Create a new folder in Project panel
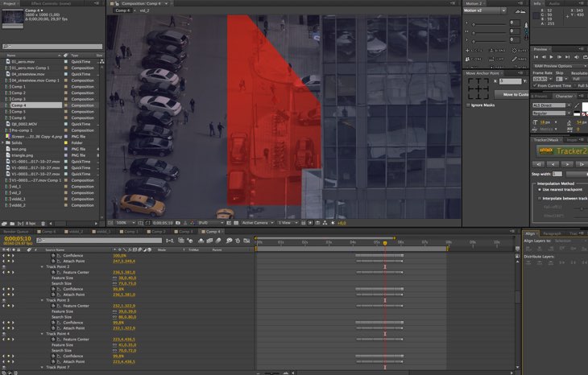Viewport: 588px width, 375px height. coord(14,223)
